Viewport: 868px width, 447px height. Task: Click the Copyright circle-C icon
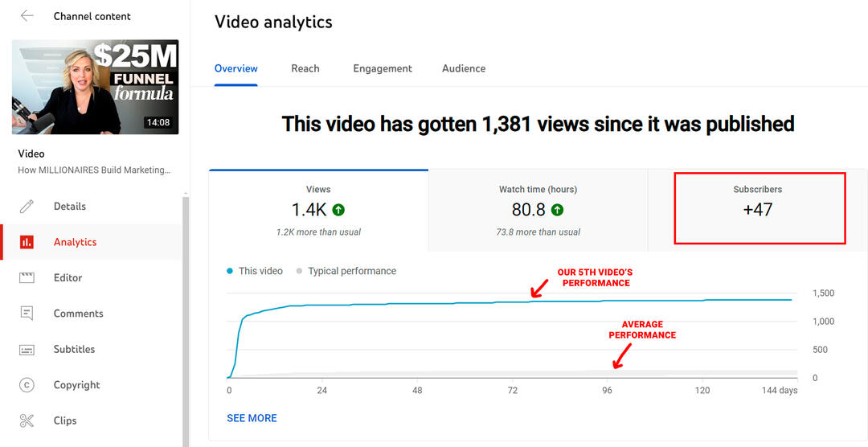27,385
